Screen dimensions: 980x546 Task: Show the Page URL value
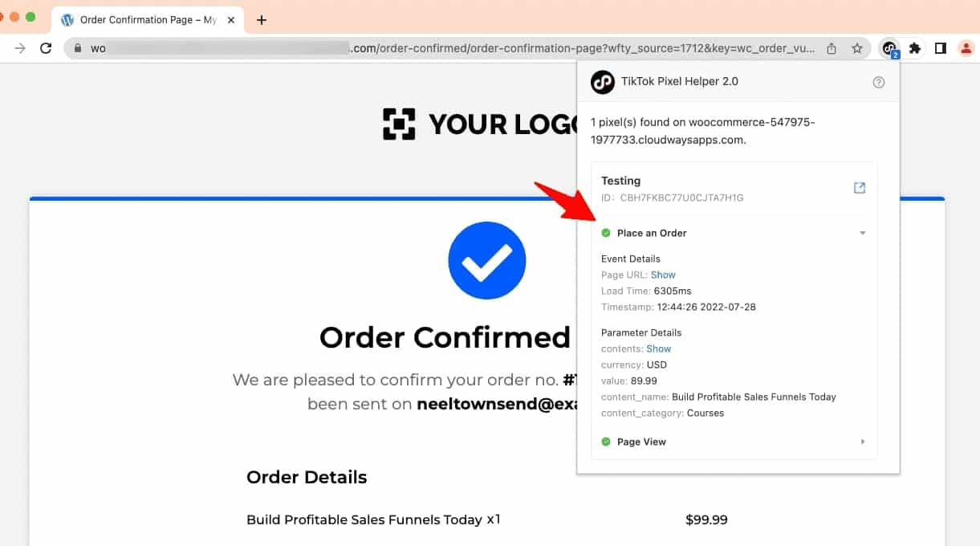(x=663, y=275)
